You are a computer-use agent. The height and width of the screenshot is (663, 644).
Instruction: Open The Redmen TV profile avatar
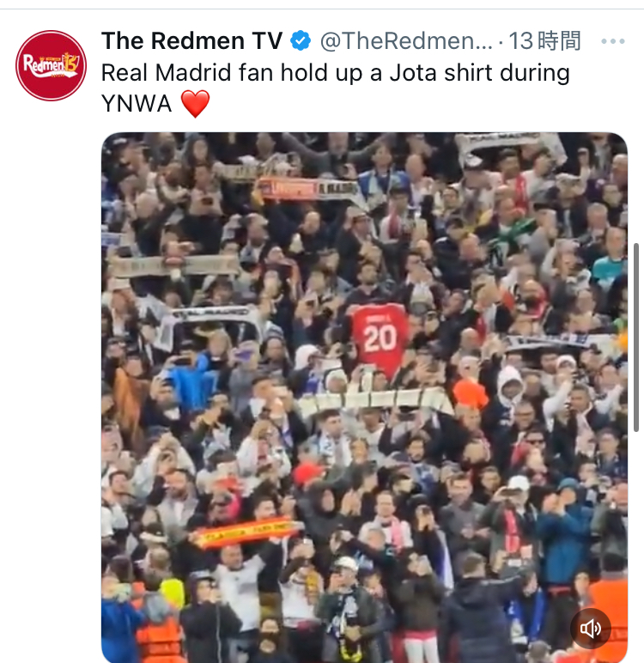click(51, 65)
